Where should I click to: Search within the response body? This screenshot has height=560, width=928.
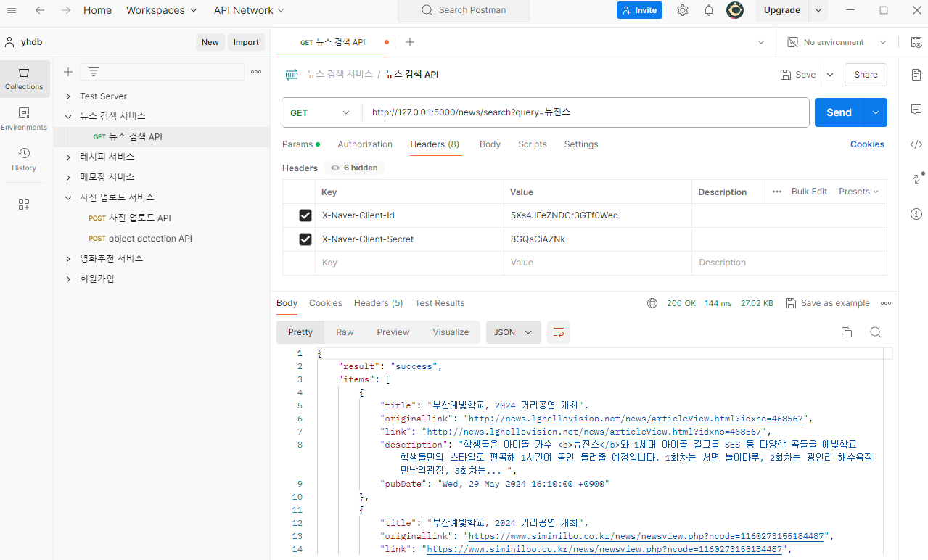(x=876, y=332)
